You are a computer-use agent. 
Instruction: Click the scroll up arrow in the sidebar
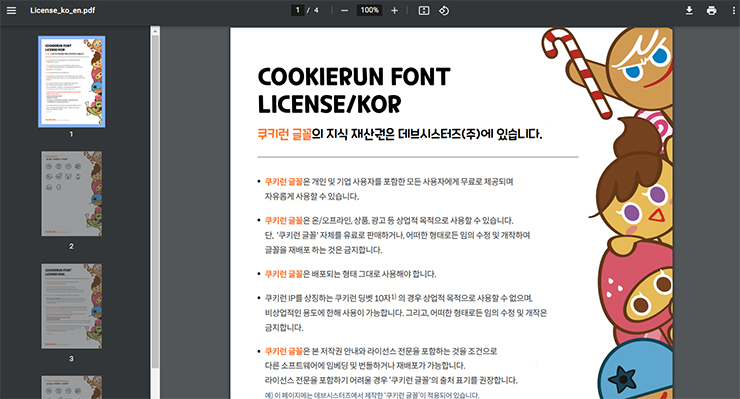tap(155, 31)
